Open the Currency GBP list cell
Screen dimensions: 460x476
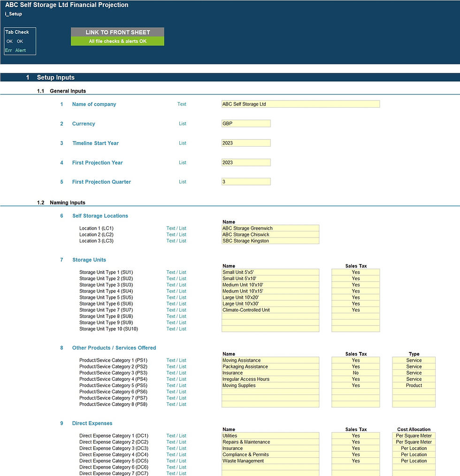click(246, 124)
